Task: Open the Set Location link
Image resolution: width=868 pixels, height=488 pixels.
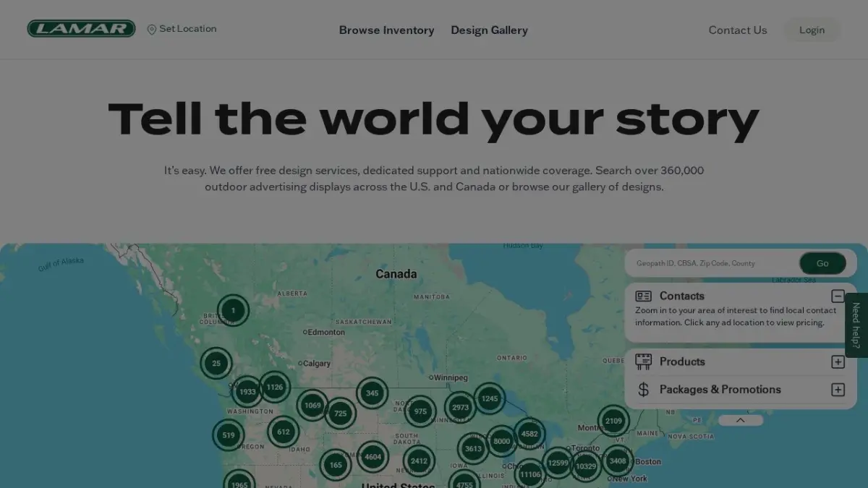Action: [182, 29]
